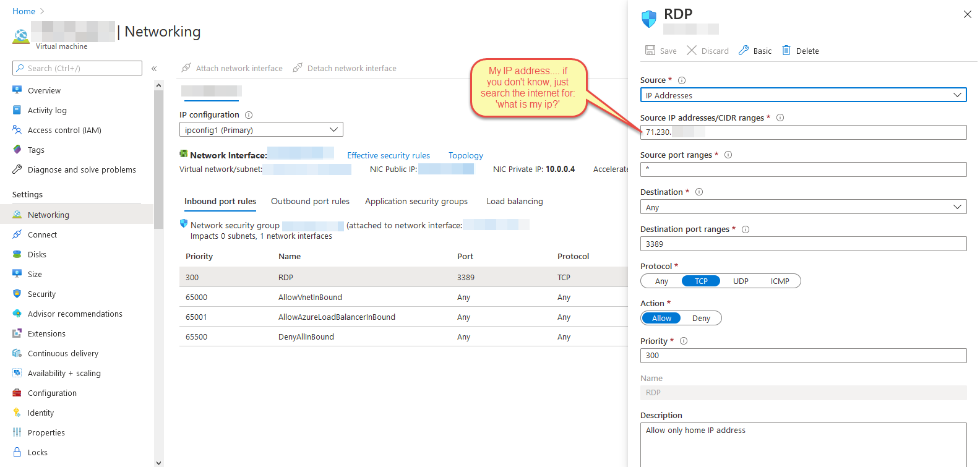Viewport: 980px width, 467px height.
Task: Click the AllowVnetInBound rule row
Action: click(x=403, y=297)
